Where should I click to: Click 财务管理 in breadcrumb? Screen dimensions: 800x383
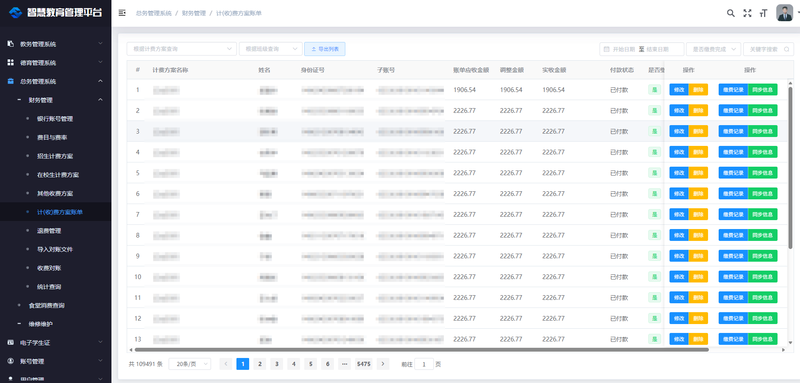point(194,13)
